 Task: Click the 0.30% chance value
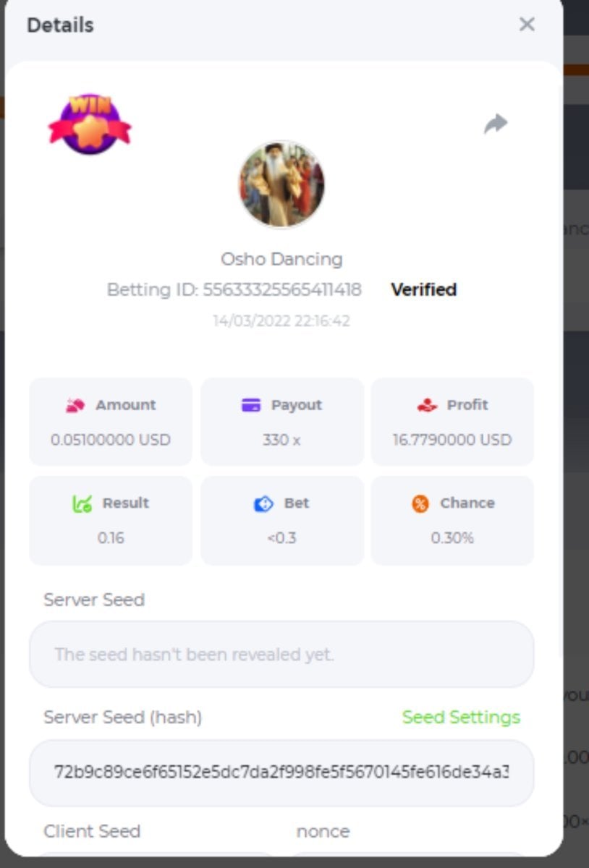pos(452,537)
